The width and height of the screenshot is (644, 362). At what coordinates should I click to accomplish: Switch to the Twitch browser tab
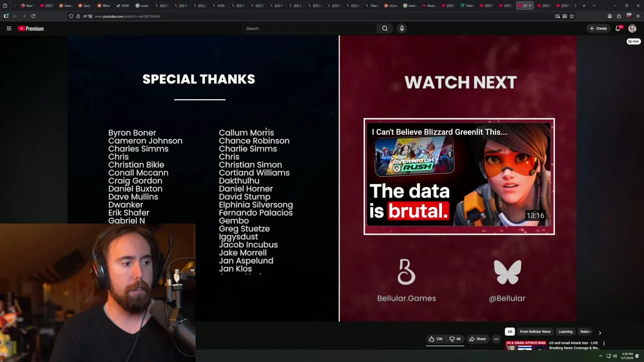[468, 6]
